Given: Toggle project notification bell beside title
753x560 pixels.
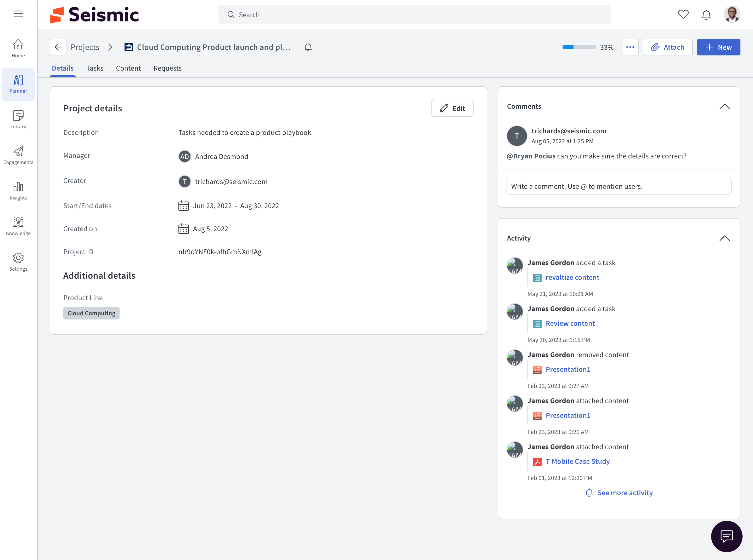Looking at the screenshot, I should [308, 47].
